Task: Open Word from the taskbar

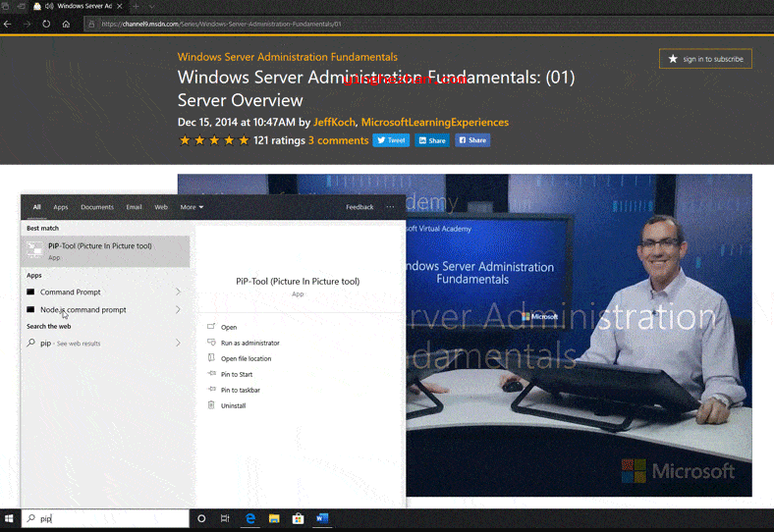Action: [322, 518]
